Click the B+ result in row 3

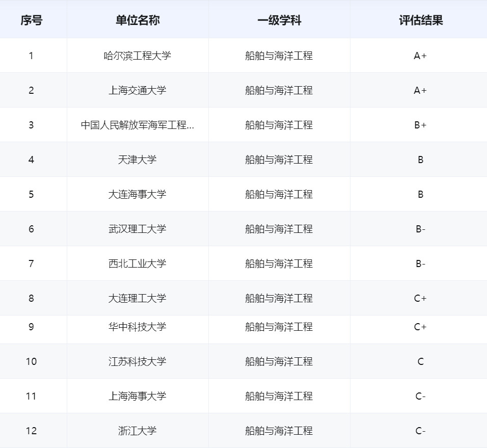pyautogui.click(x=420, y=125)
